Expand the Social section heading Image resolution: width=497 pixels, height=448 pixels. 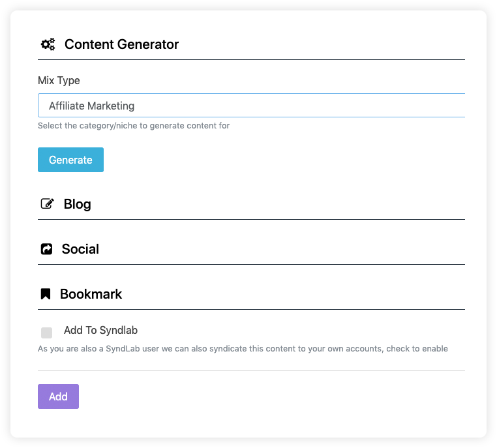80,249
